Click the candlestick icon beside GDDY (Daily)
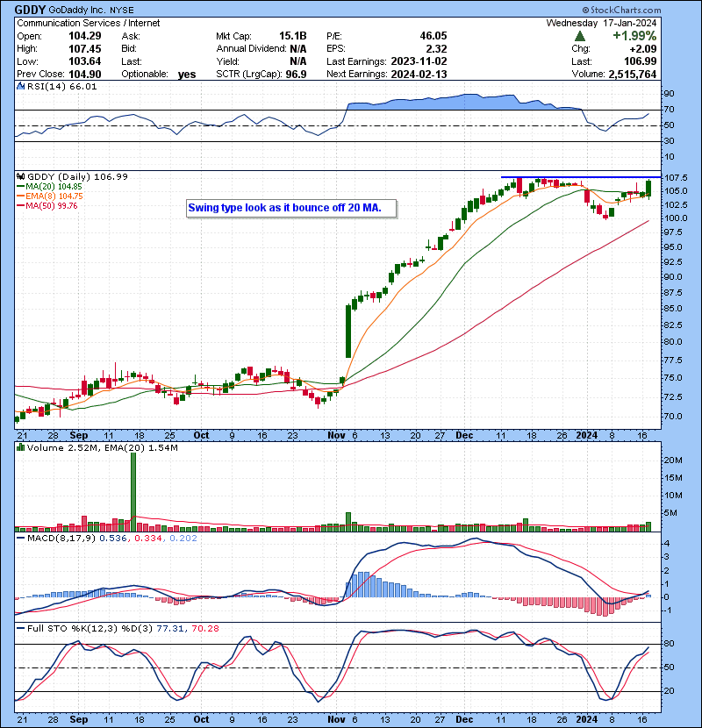702x728 pixels. [20, 176]
